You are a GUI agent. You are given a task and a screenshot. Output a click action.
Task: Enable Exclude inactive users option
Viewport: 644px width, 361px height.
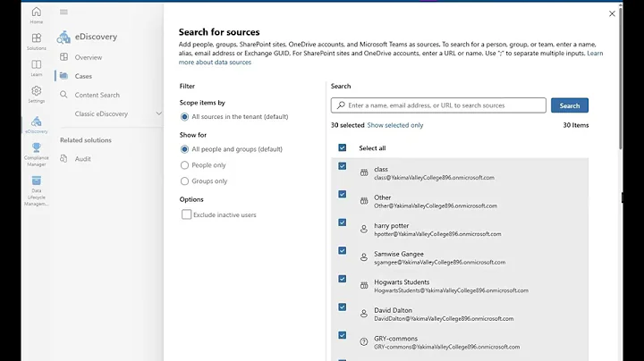pyautogui.click(x=186, y=214)
